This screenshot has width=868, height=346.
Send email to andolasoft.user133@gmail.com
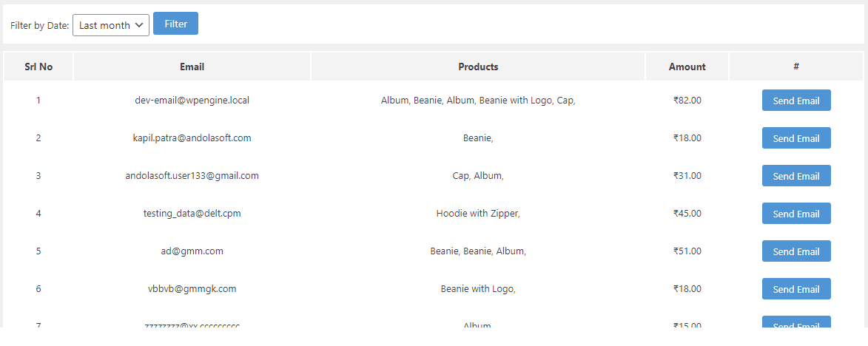tap(796, 176)
